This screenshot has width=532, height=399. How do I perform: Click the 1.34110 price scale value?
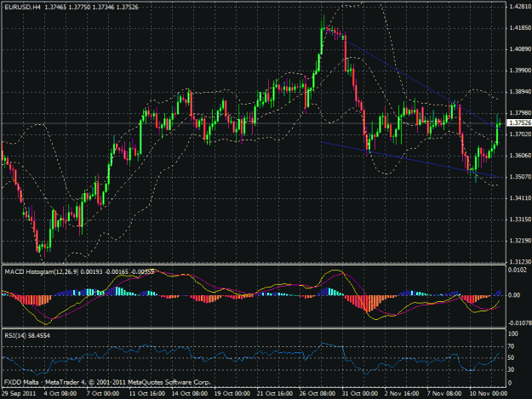[520, 198]
